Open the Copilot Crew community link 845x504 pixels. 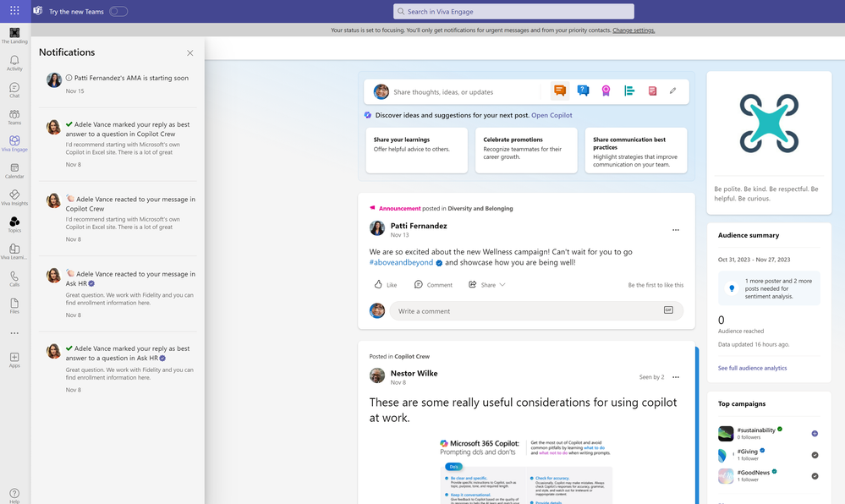click(x=412, y=357)
